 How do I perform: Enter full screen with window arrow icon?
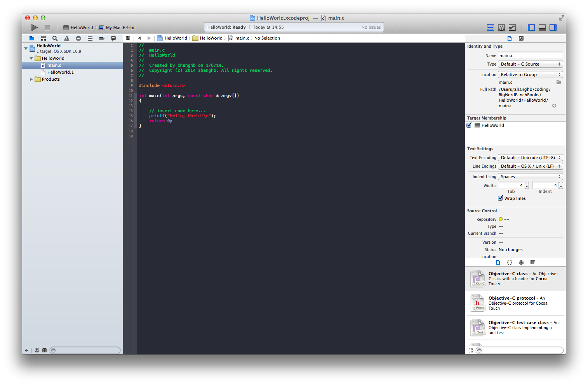tap(561, 18)
